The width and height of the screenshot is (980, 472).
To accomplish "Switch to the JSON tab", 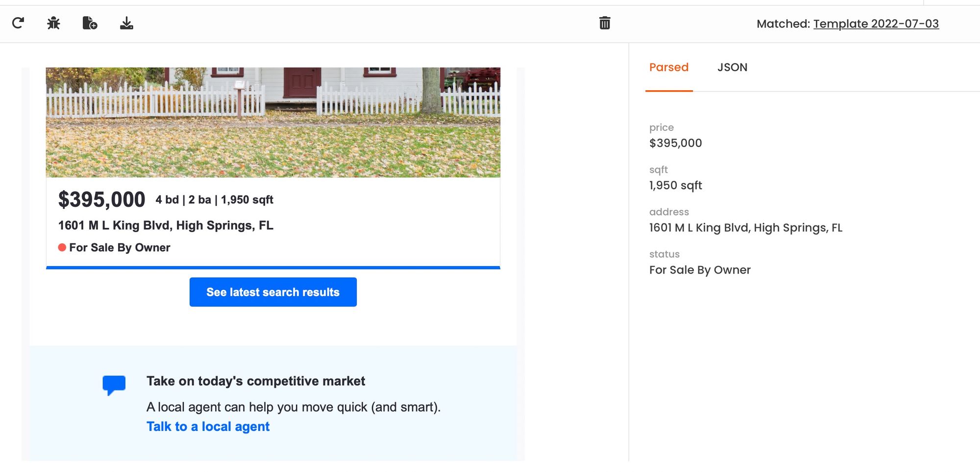I will point(732,68).
